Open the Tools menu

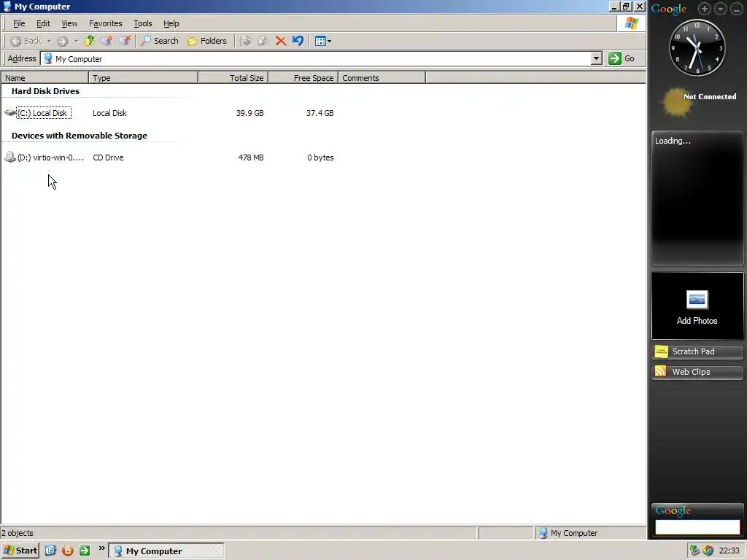[142, 23]
